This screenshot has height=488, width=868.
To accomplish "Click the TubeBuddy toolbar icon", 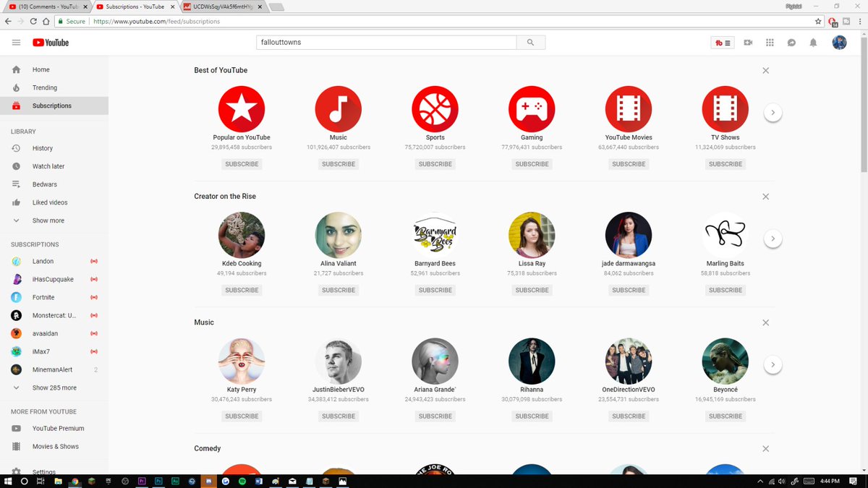I will pyautogui.click(x=723, y=43).
